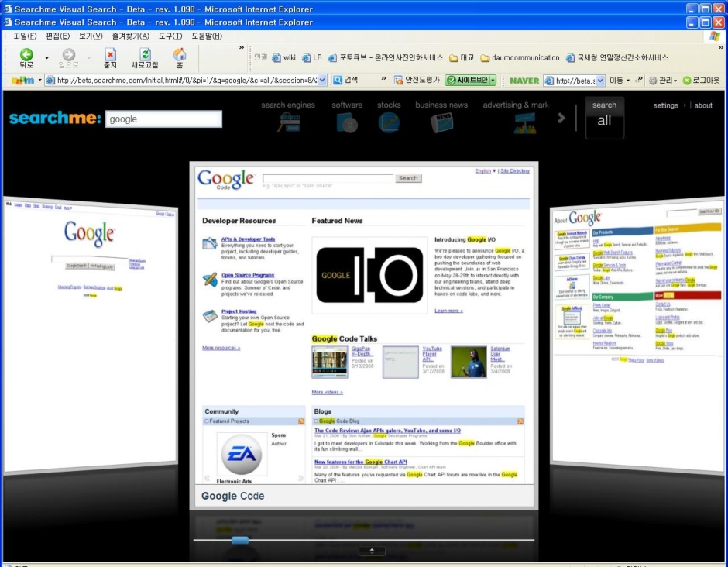This screenshot has width=728, height=567.
Task: Open the 도구(T) menu
Action: coord(170,36)
